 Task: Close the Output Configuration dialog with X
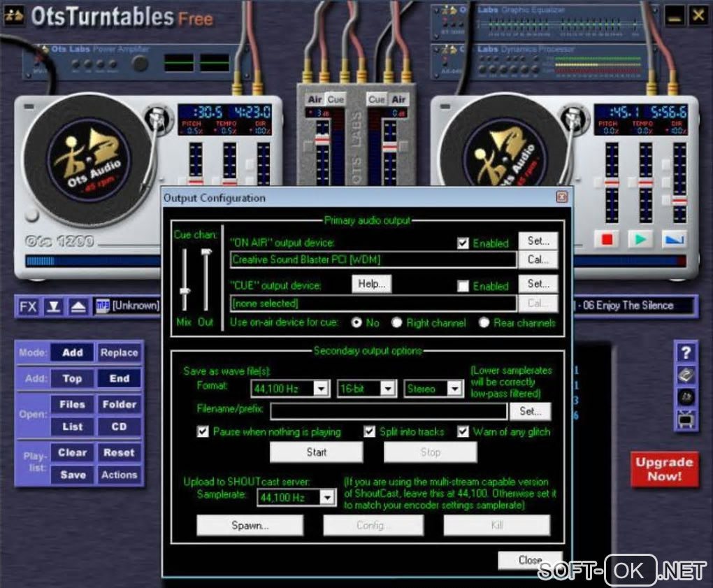(x=562, y=196)
